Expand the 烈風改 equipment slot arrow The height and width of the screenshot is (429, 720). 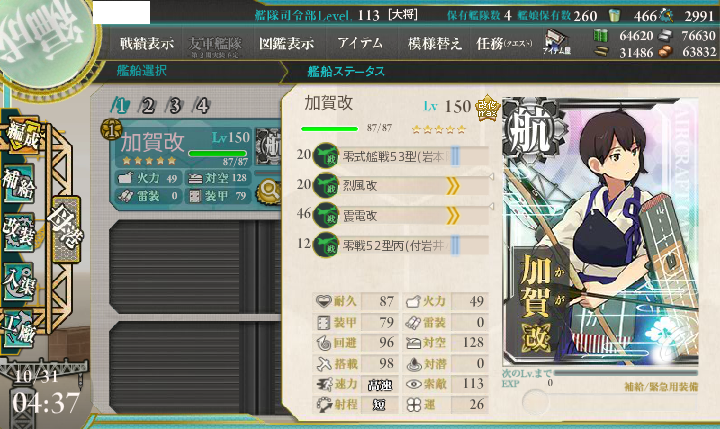[x=452, y=186]
